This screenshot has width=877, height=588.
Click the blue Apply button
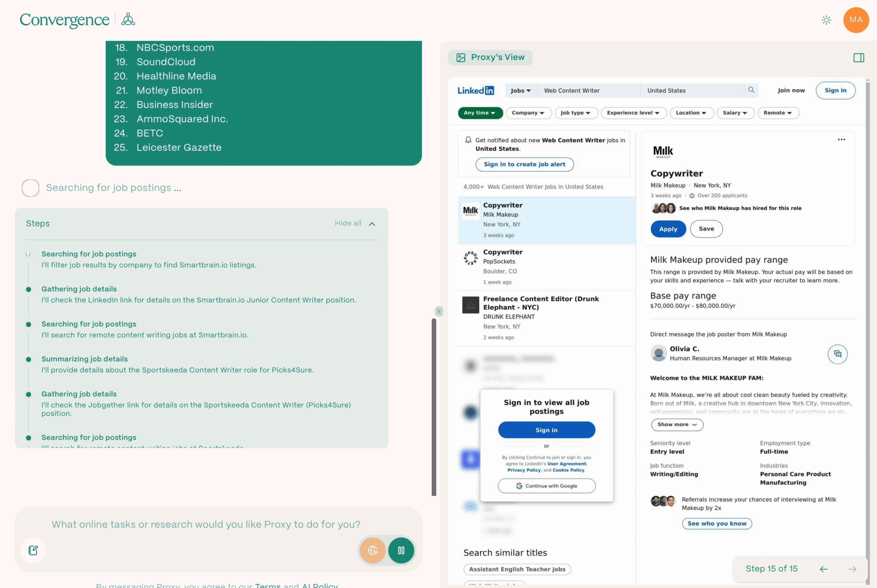pyautogui.click(x=668, y=229)
